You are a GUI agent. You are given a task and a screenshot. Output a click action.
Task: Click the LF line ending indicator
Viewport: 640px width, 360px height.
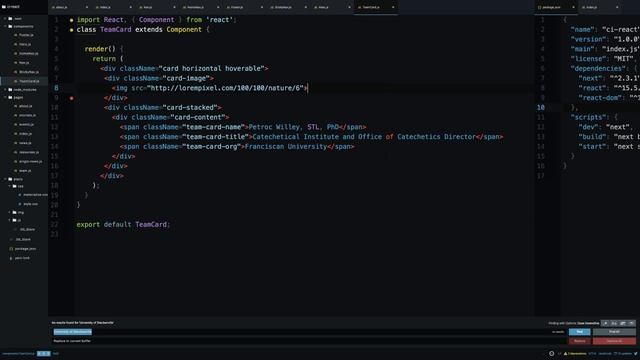[560, 353]
